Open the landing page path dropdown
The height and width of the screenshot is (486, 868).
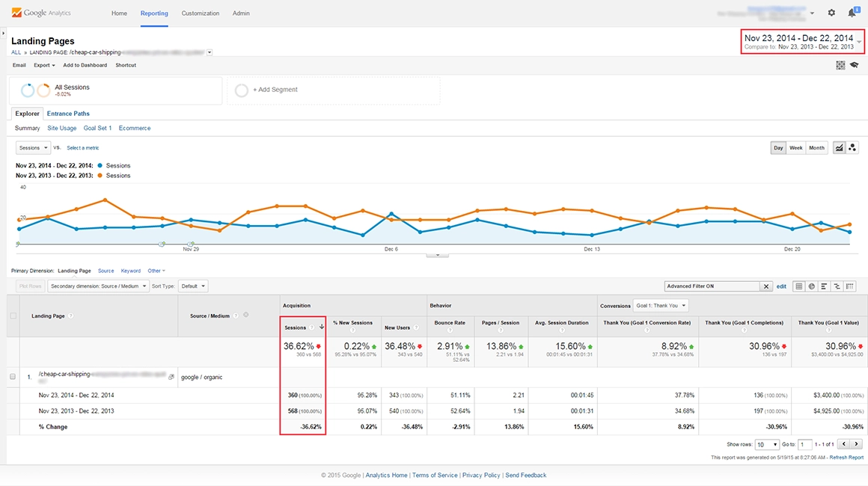[210, 52]
